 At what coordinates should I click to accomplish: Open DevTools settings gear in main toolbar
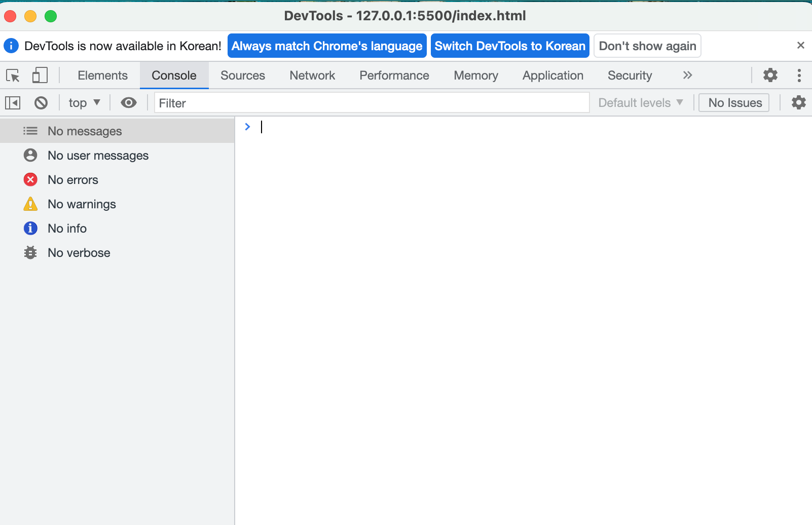[770, 75]
